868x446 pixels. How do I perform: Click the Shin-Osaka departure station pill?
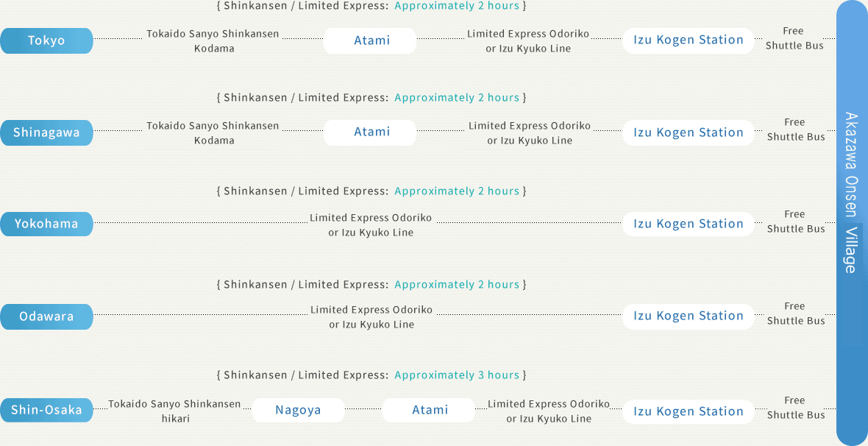(46, 410)
